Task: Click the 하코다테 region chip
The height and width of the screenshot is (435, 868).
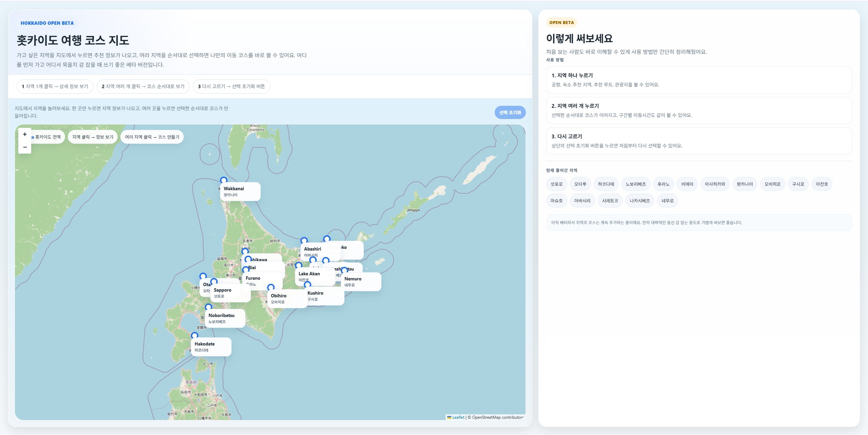Action: (606, 184)
